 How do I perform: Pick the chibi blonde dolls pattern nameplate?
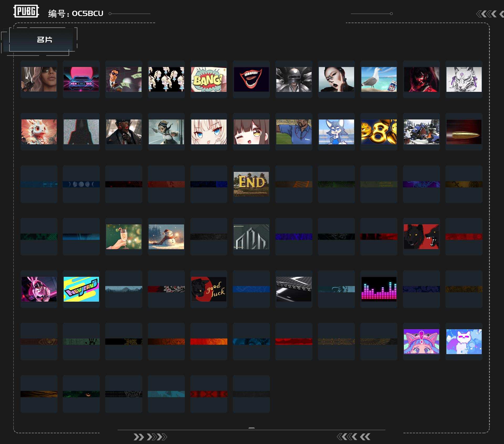[166, 79]
